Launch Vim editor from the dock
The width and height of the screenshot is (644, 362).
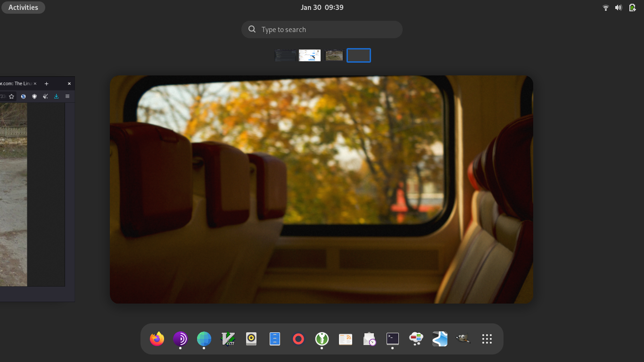[228, 339]
